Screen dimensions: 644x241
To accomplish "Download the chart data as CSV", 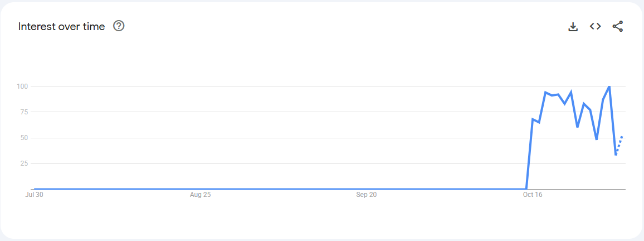I will click(573, 26).
